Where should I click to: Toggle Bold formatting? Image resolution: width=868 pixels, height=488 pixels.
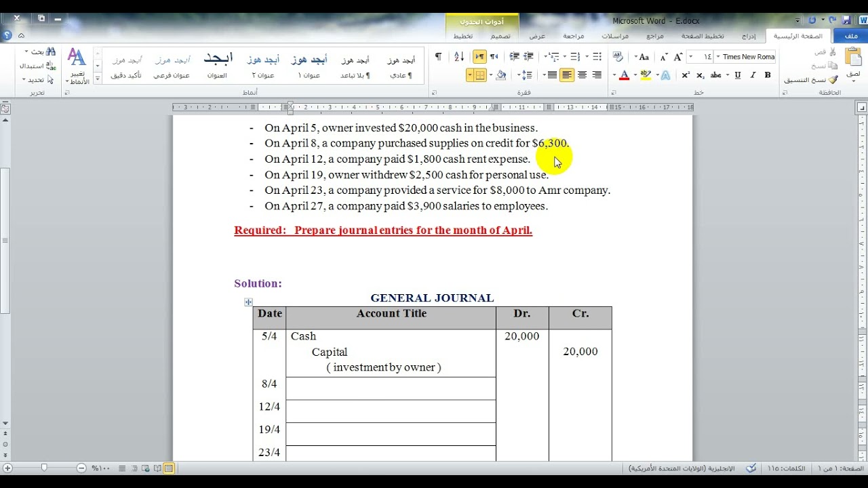click(x=768, y=75)
